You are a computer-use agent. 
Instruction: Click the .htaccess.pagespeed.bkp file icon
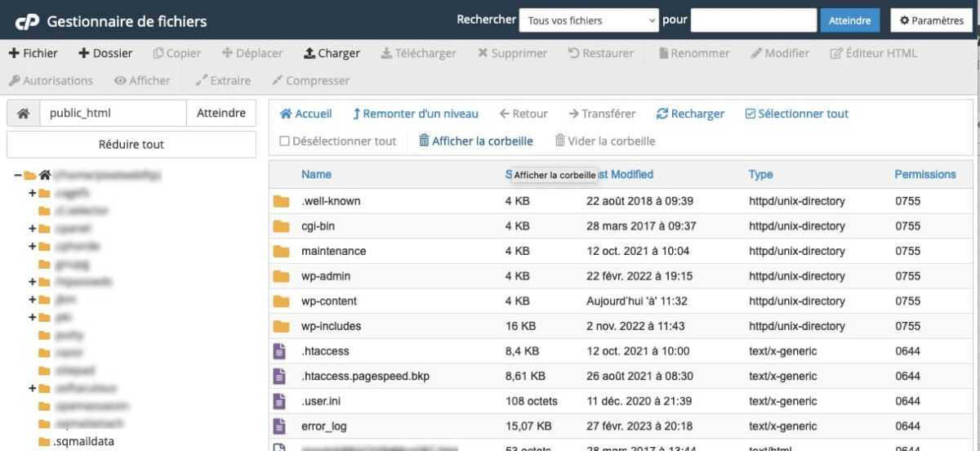(280, 377)
